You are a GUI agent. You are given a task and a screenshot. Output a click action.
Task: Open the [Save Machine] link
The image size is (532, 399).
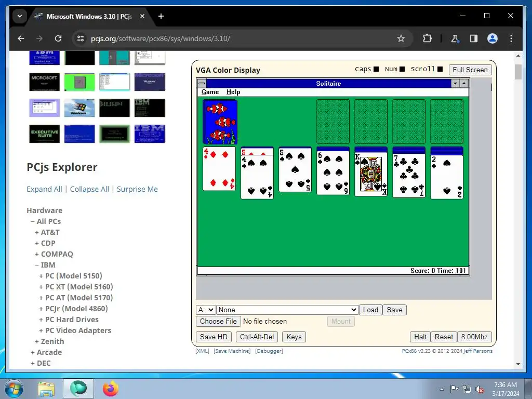coord(232,351)
